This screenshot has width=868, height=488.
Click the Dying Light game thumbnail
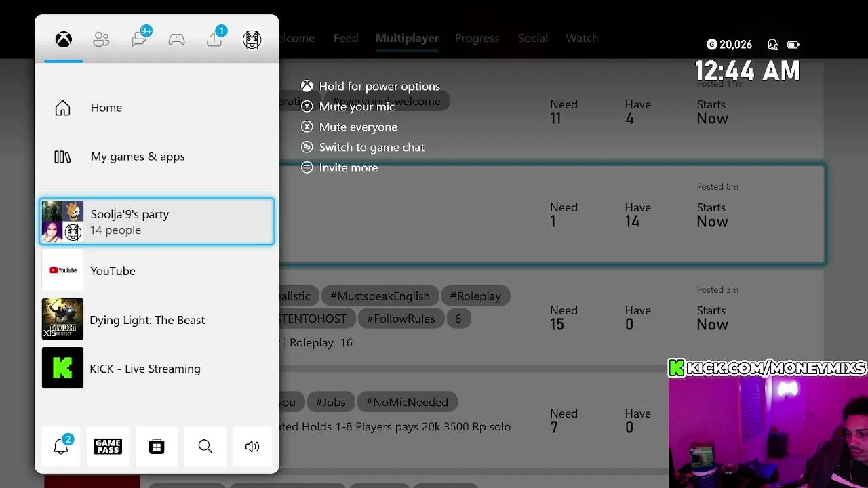[x=62, y=319]
